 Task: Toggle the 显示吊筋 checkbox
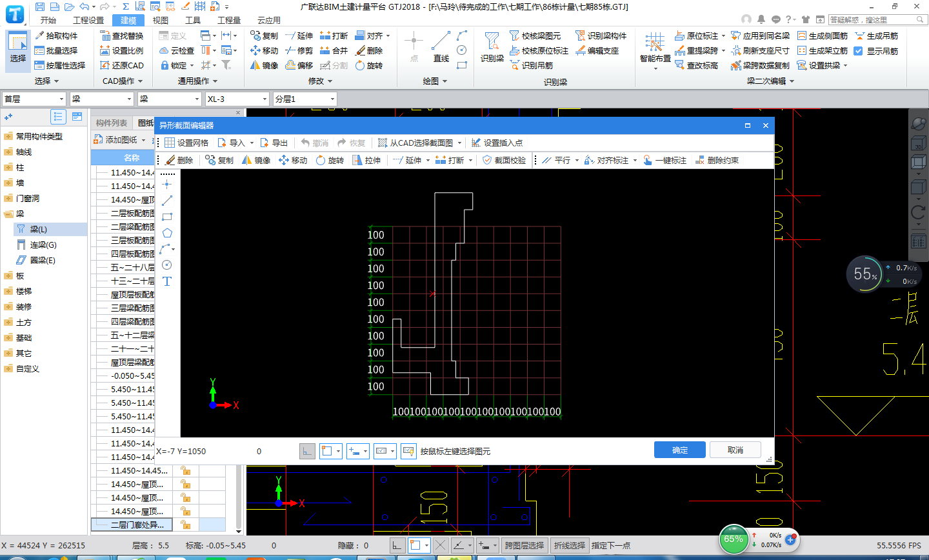coord(859,51)
